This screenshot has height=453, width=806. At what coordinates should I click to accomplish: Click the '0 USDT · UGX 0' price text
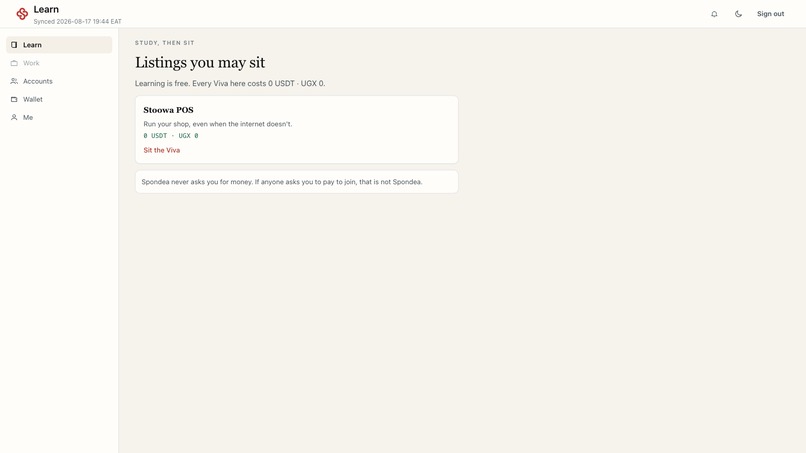171,136
